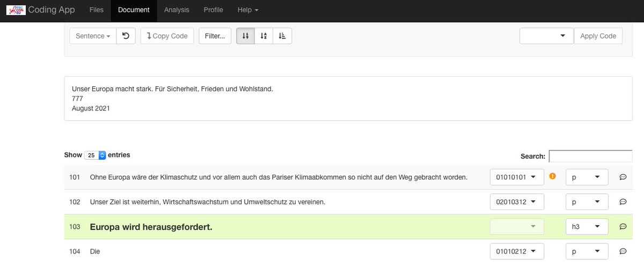Viewport: 644px width, 262px height.
Task: Open the 01010101 code dropdown on row 101
Action: click(x=517, y=177)
